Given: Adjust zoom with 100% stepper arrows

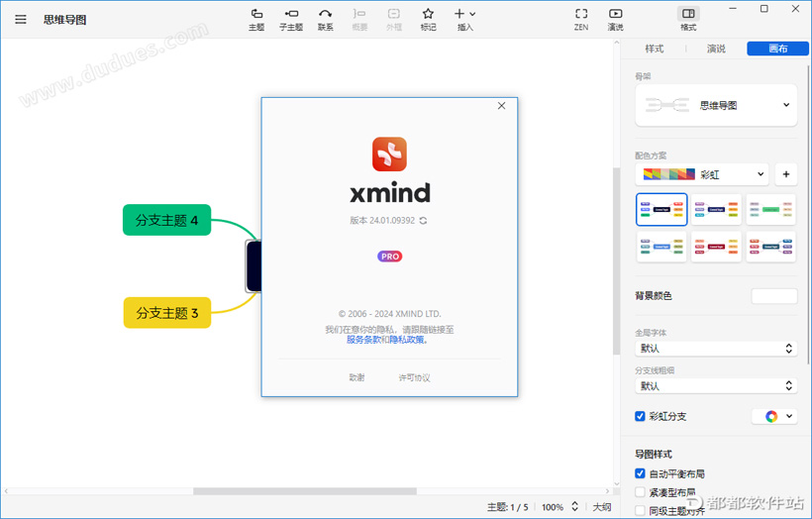Looking at the screenshot, I should (574, 506).
